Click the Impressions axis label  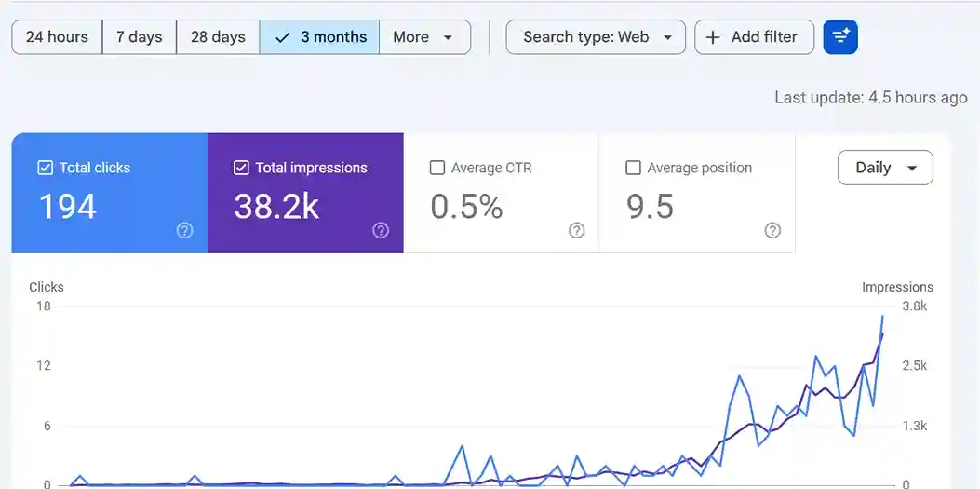[897, 287]
